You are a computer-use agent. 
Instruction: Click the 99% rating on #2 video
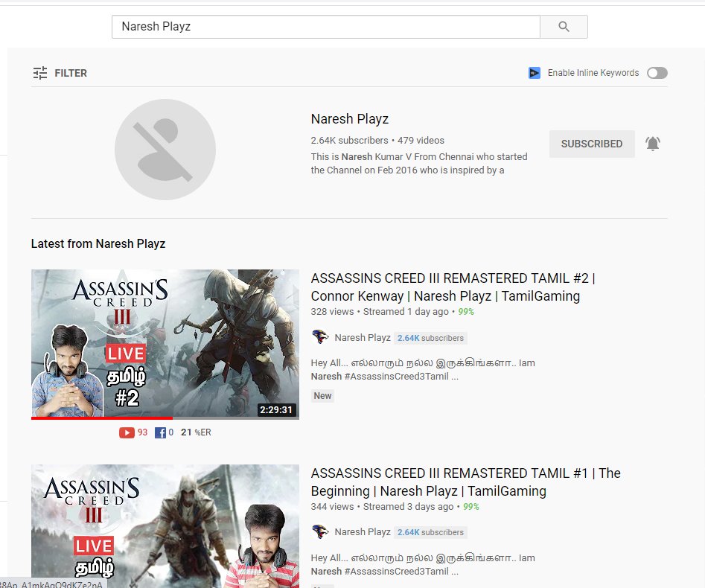coord(466,312)
